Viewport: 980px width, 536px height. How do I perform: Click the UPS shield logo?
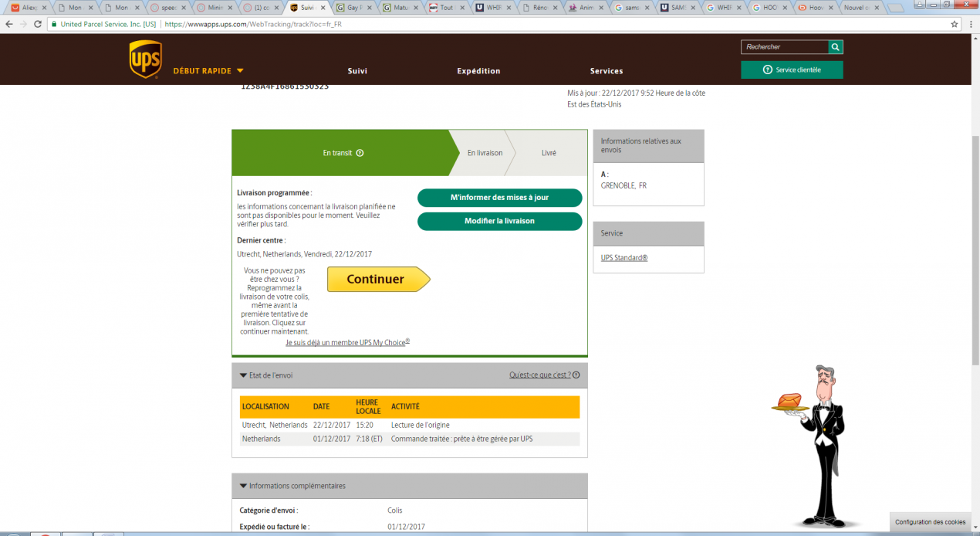[145, 59]
